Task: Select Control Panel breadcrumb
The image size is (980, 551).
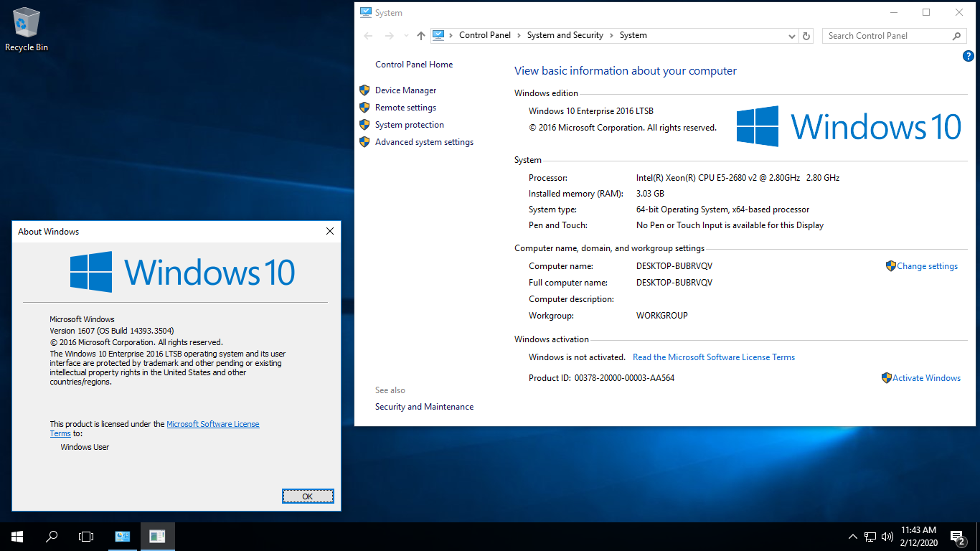Action: point(485,35)
